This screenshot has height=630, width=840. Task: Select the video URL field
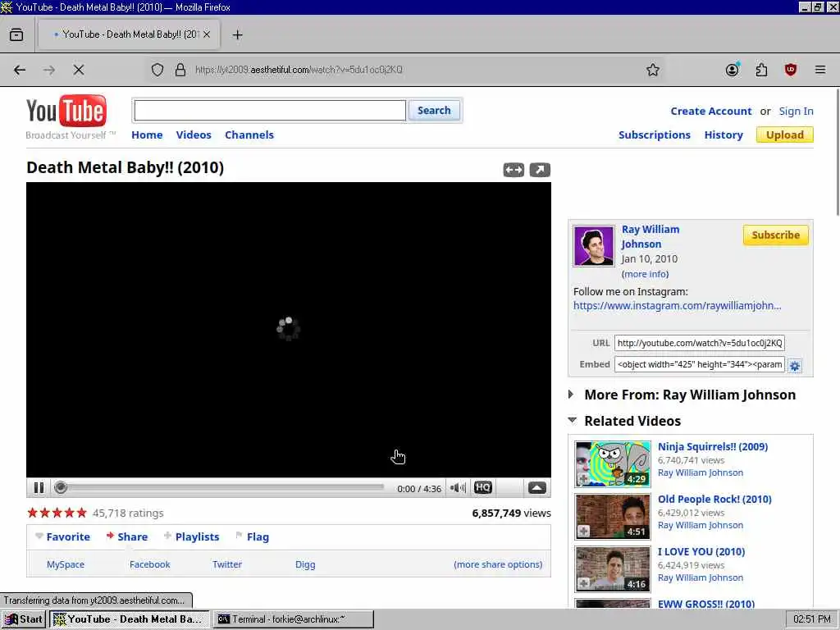(x=699, y=343)
